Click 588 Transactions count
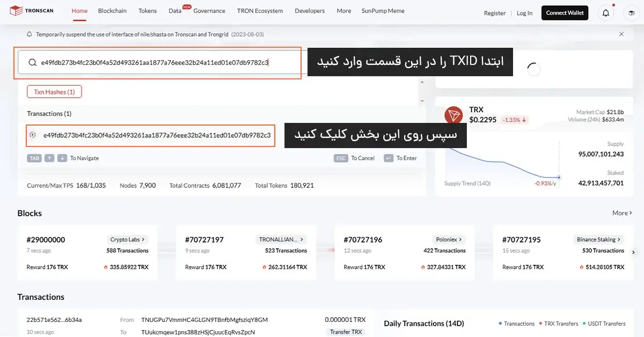Screen dimensions: 644x337 pyautogui.click(x=127, y=251)
